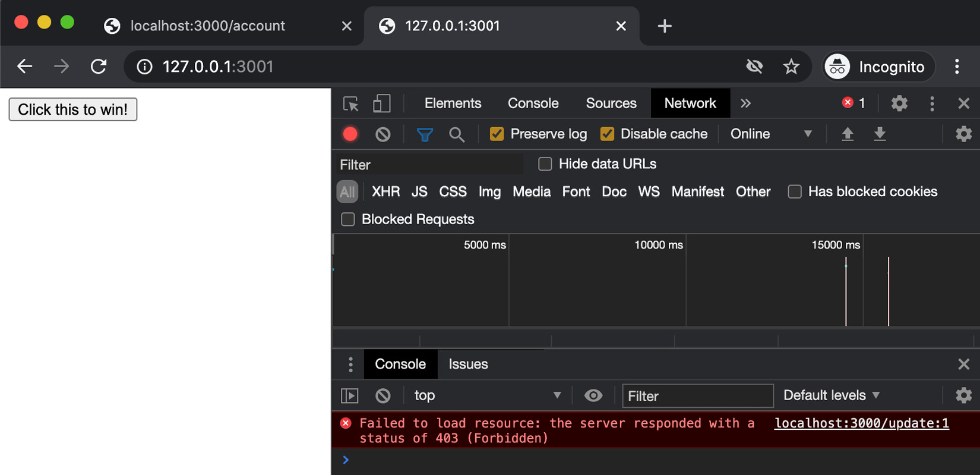Image resolution: width=980 pixels, height=475 pixels.
Task: Filter requests by WS
Action: tap(649, 192)
